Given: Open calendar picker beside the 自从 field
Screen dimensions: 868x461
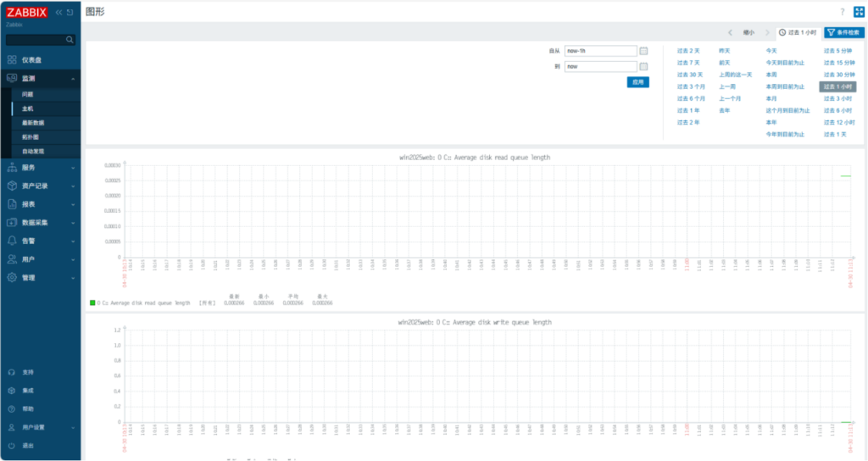Looking at the screenshot, I should click(x=644, y=51).
